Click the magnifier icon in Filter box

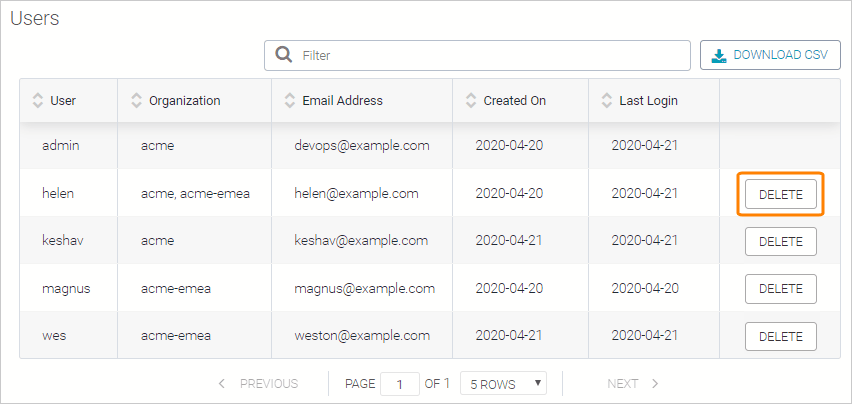coord(283,55)
